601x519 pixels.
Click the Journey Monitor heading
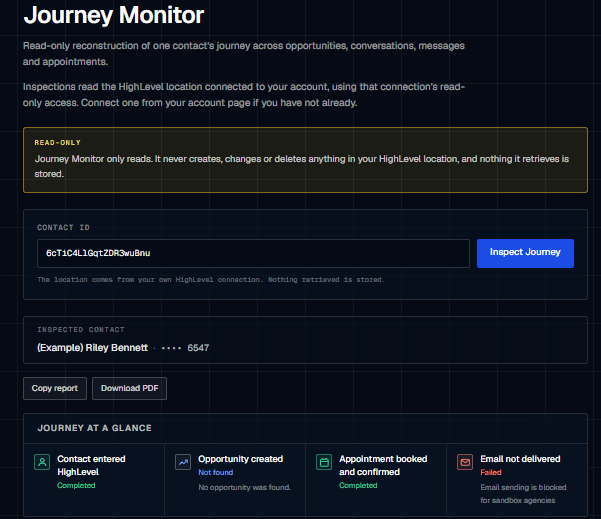pyautogui.click(x=113, y=15)
